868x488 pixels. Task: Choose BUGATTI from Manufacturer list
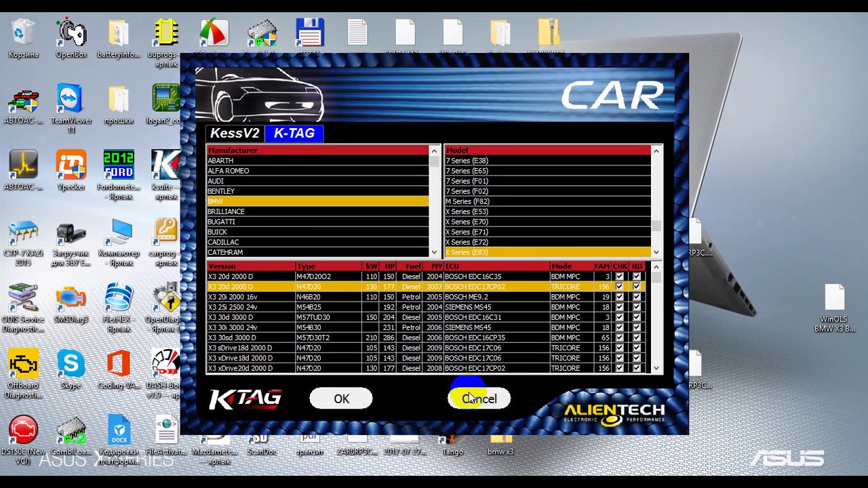(317, 222)
